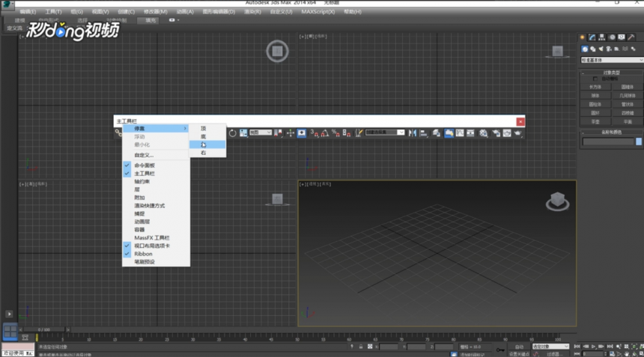Click the render teapot icon
644x357 pixels.
pos(517,133)
